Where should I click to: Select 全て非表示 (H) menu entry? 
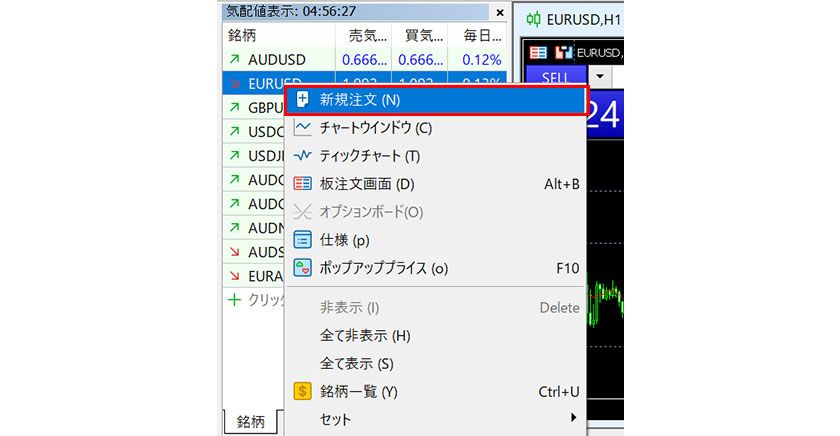[365, 336]
